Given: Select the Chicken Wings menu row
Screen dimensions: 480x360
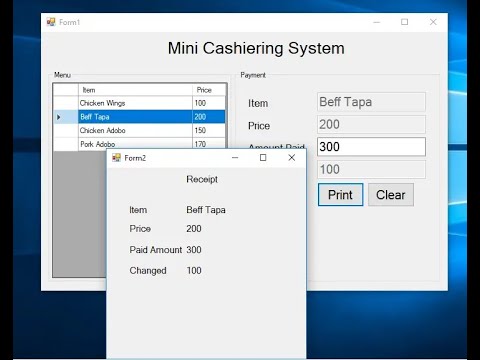Looking at the screenshot, I should click(x=139, y=103).
